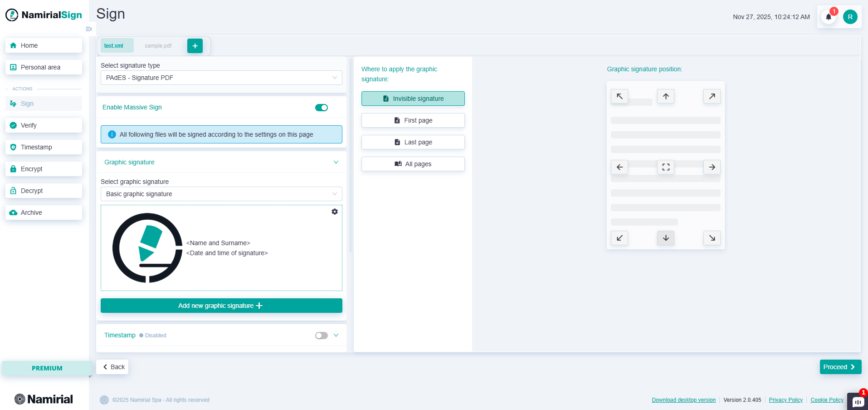Click the Proceed button

840,367
